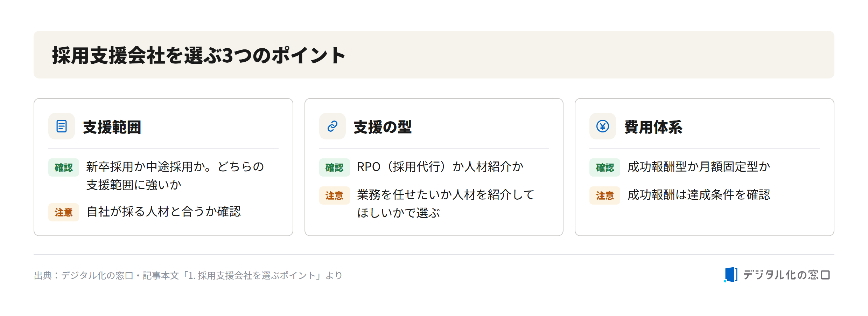The height and width of the screenshot is (316, 868).
Task: Click the text 成功報酬は達成条件を確認
Action: coord(699,195)
